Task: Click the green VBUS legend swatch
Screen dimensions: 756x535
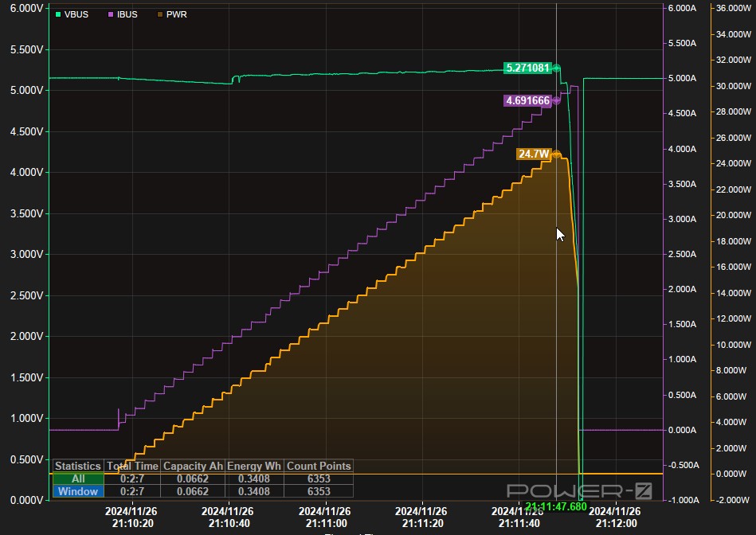Action: [x=58, y=14]
